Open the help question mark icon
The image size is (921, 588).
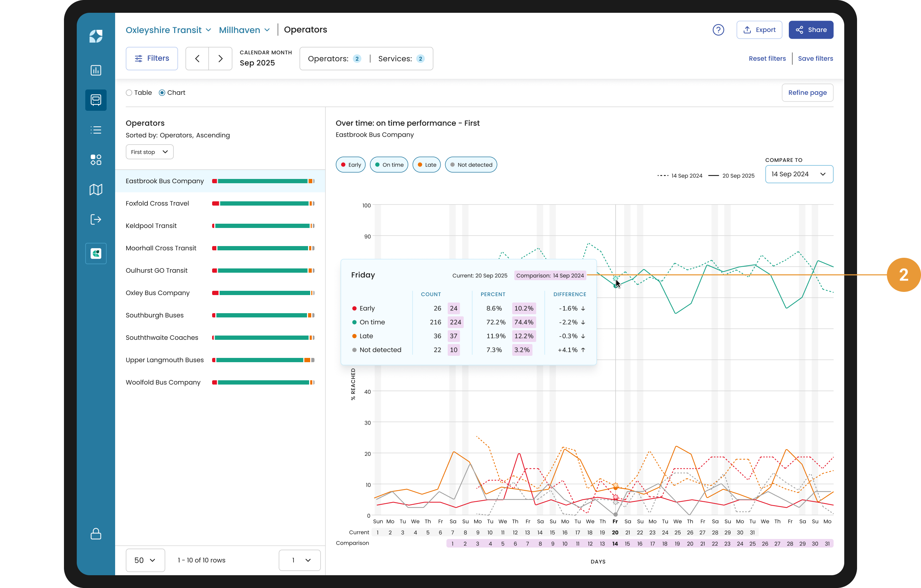click(x=718, y=30)
